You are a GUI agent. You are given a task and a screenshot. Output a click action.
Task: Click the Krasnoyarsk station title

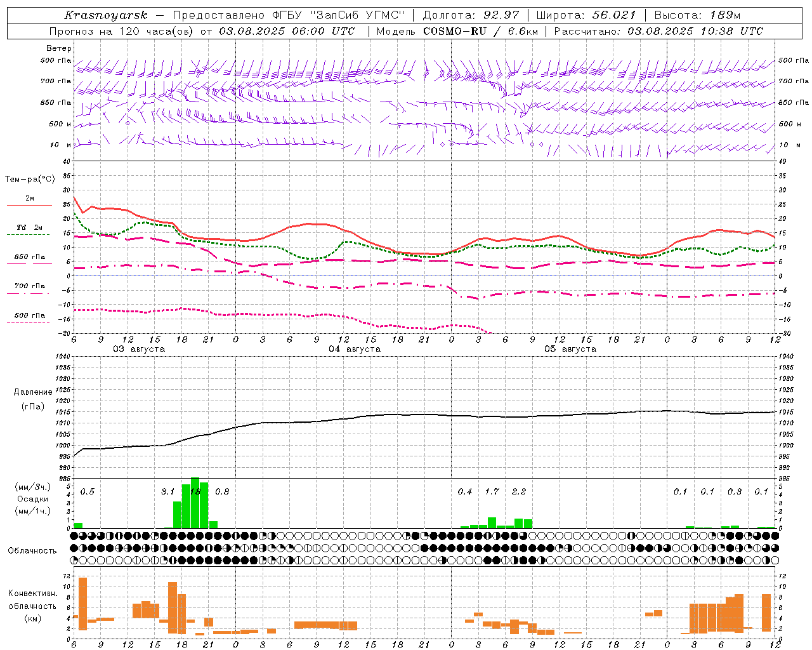pyautogui.click(x=105, y=15)
